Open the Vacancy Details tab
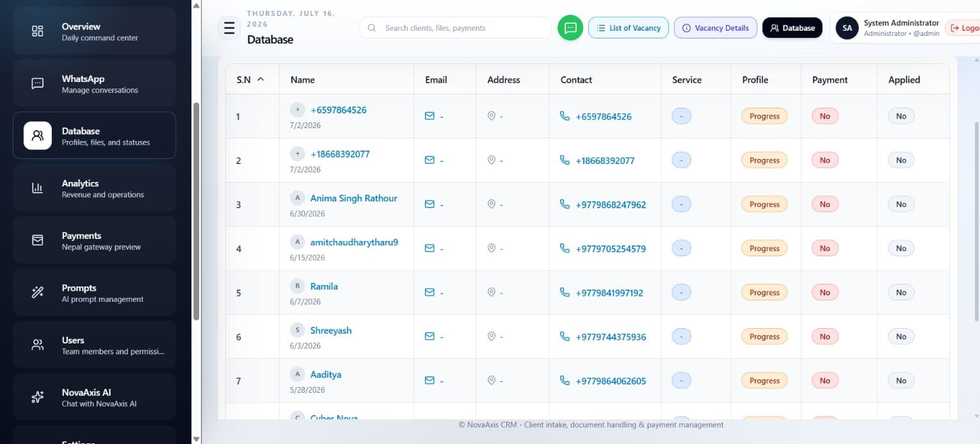 click(x=716, y=28)
